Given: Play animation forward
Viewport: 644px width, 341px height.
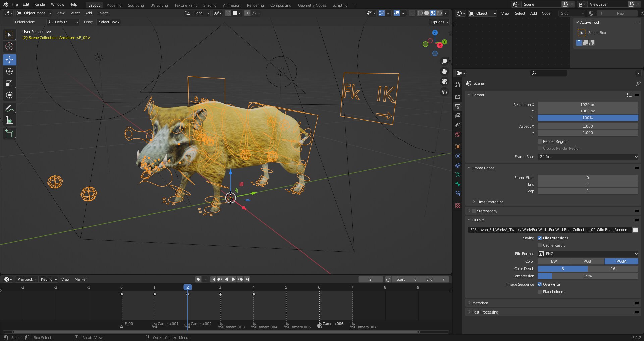Looking at the screenshot, I should tap(233, 279).
